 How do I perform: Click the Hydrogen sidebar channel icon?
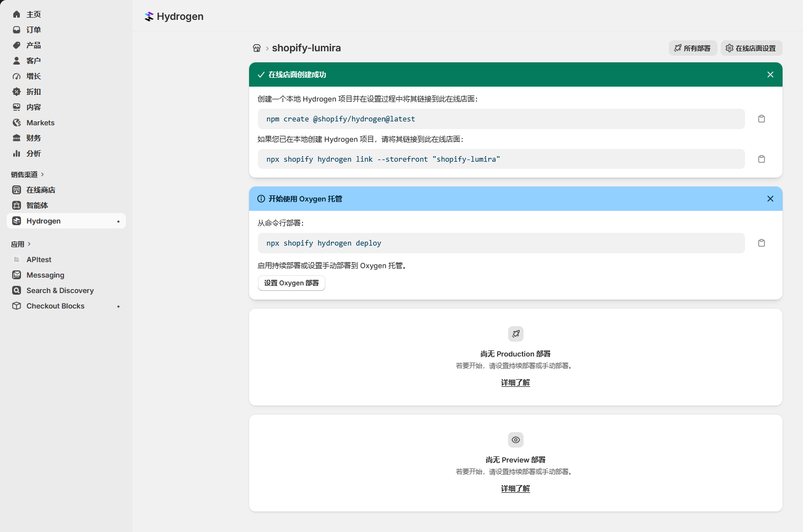click(17, 221)
